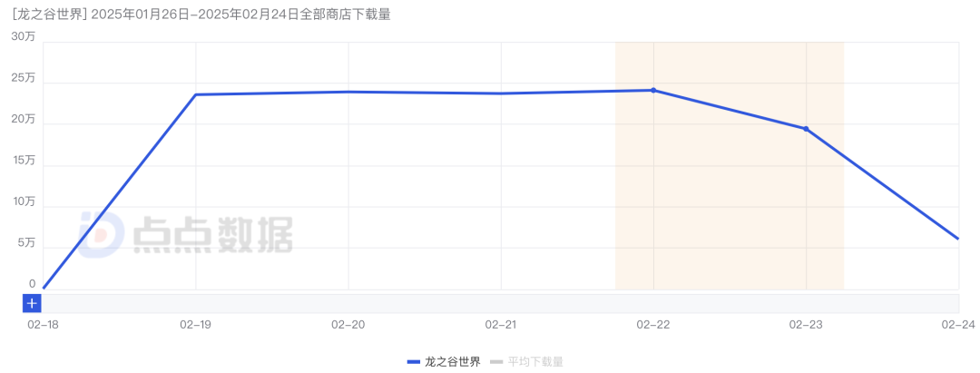
Task: Click the line vertex above 02-21
Action: pyautogui.click(x=501, y=93)
